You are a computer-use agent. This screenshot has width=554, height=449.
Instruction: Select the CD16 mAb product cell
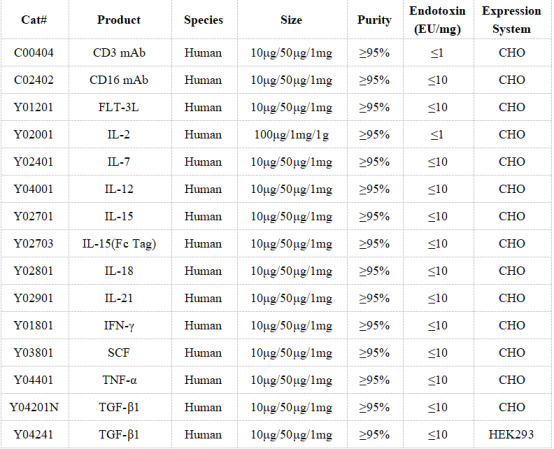pyautogui.click(x=119, y=80)
